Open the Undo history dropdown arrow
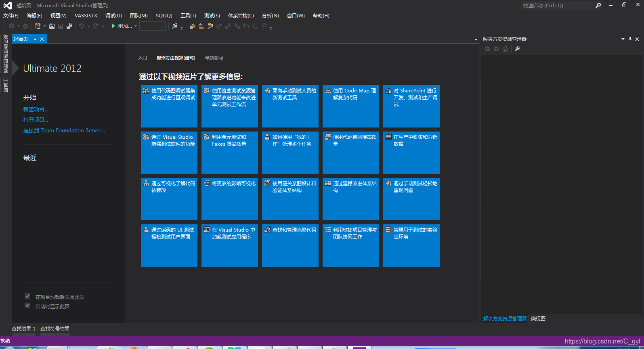 tap(89, 26)
